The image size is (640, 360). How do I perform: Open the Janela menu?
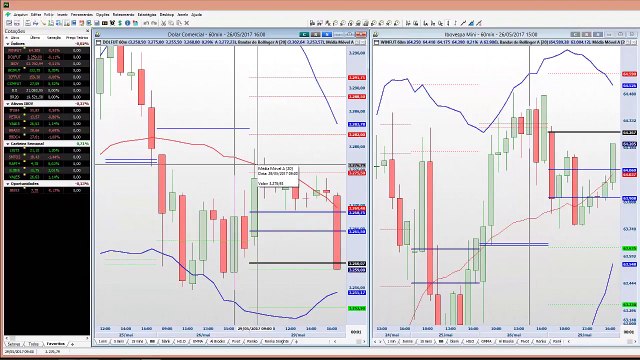(x=182, y=14)
